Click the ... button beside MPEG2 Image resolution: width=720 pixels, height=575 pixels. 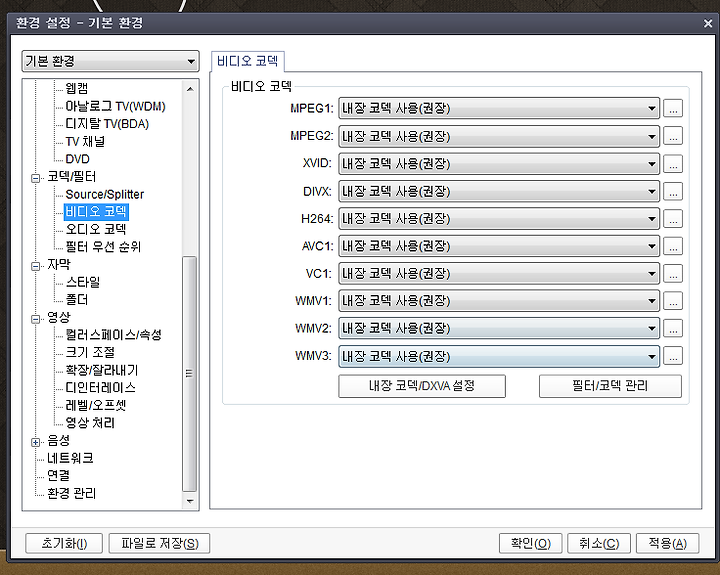click(673, 136)
